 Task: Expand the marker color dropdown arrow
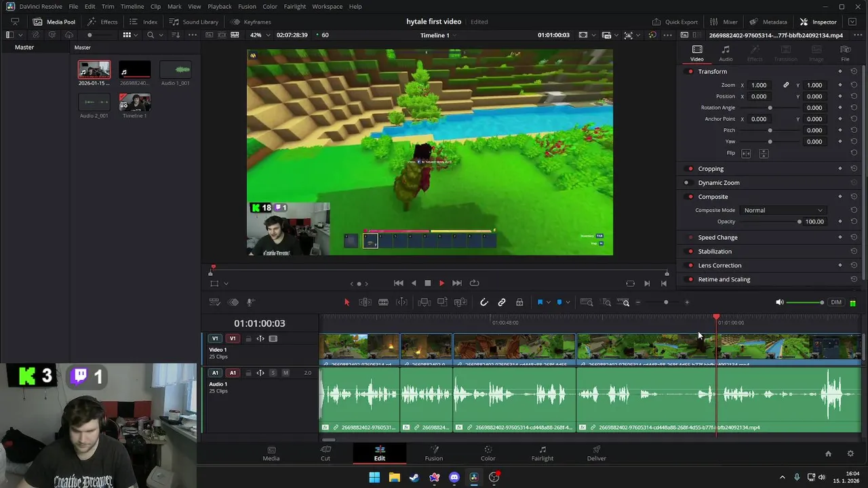[x=568, y=302]
